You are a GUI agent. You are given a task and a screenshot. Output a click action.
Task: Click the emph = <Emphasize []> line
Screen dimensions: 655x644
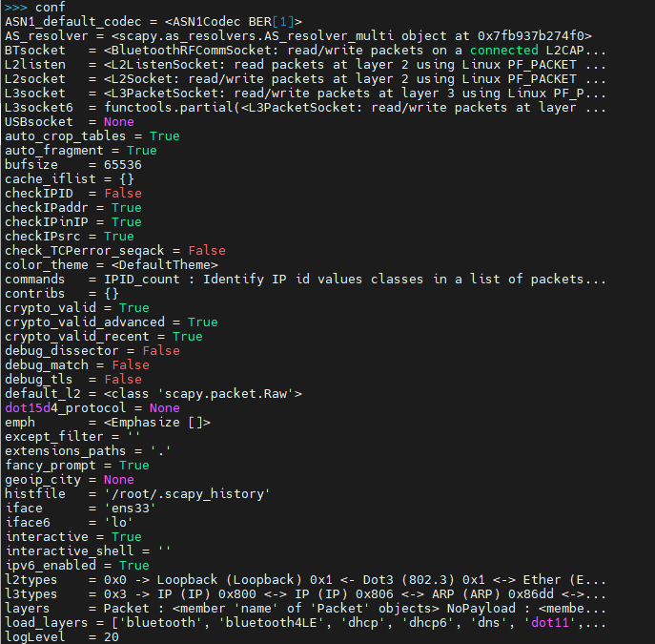(x=108, y=423)
